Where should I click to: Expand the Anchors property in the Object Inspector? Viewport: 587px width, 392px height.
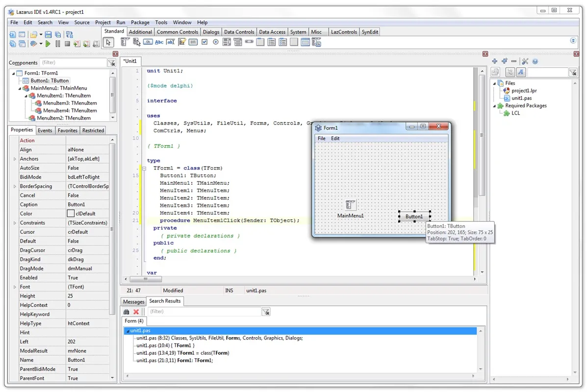pyautogui.click(x=15, y=158)
